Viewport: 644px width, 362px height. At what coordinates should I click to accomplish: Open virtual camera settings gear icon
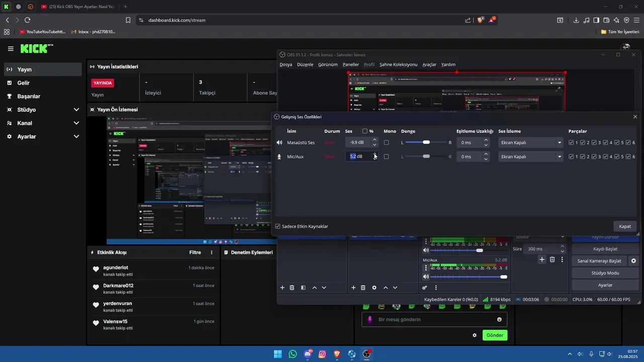pyautogui.click(x=633, y=261)
